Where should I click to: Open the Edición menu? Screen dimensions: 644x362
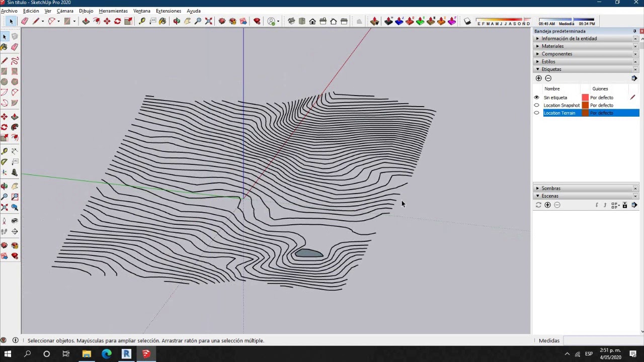31,11
